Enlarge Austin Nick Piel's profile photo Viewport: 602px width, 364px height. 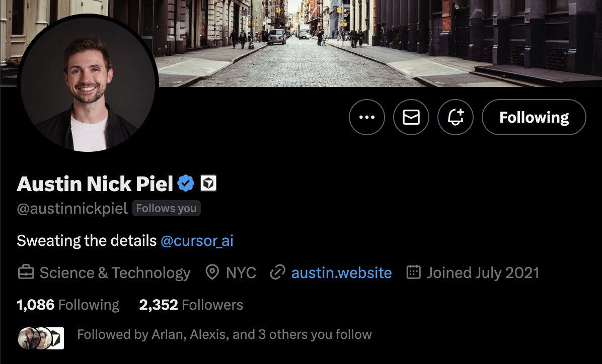click(x=88, y=83)
